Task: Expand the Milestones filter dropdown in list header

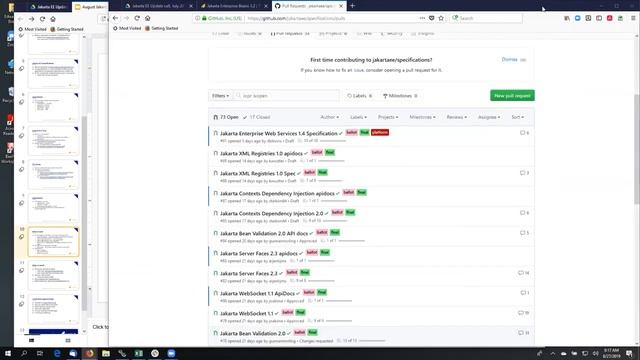Action: point(422,117)
